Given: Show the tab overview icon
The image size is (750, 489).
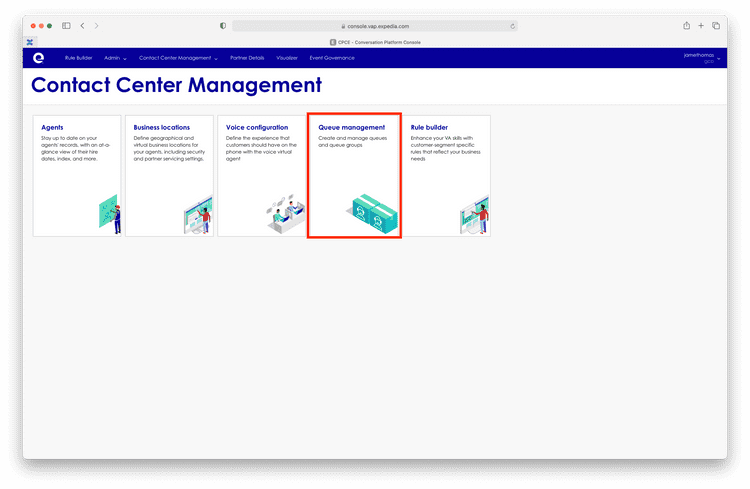Looking at the screenshot, I should pyautogui.click(x=716, y=26).
